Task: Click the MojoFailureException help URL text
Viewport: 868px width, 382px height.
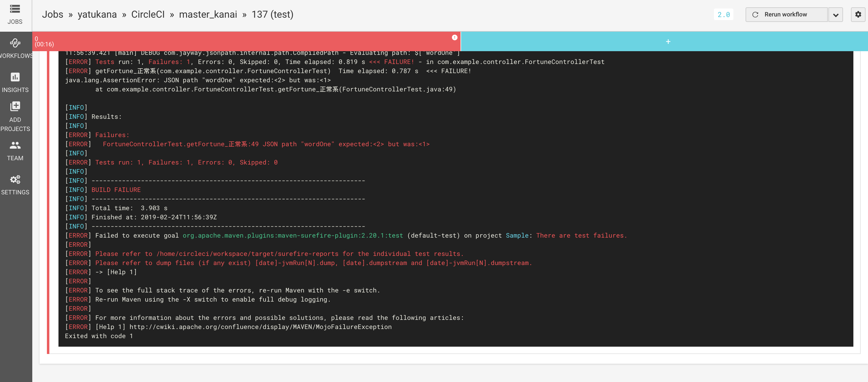Action: click(260, 327)
